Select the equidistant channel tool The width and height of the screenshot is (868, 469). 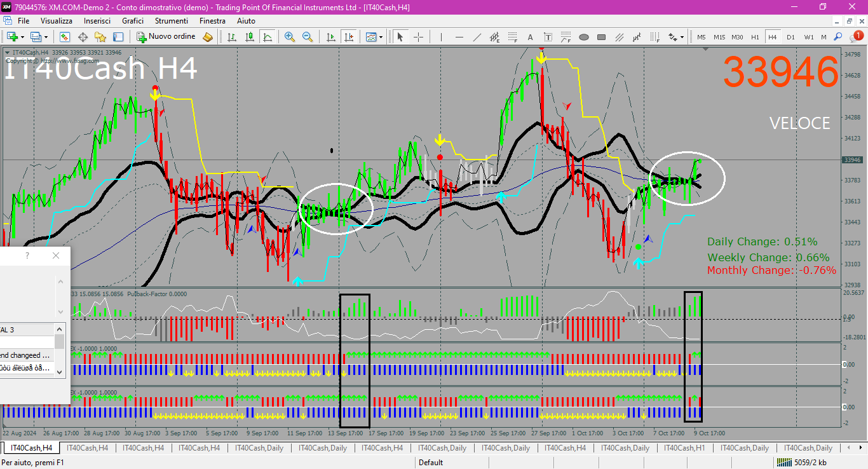[x=494, y=37]
